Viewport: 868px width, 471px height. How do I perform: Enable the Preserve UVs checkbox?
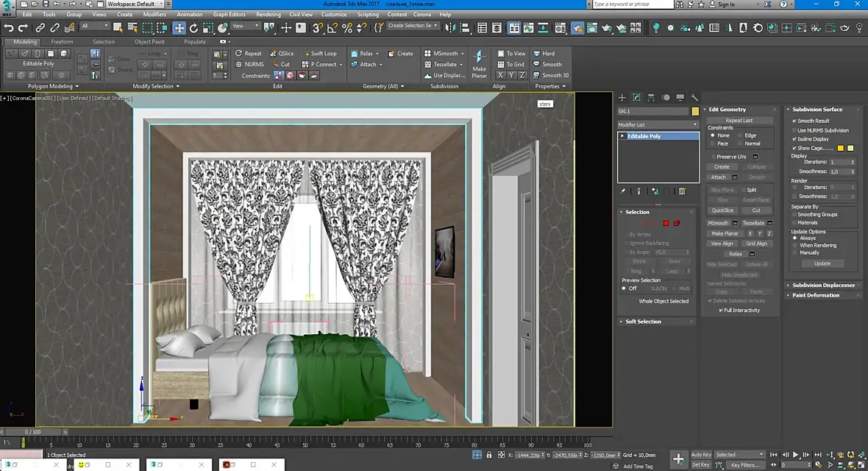(713, 157)
